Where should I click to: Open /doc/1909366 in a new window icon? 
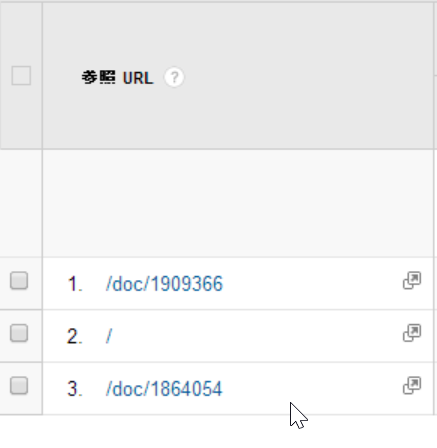coord(412,280)
